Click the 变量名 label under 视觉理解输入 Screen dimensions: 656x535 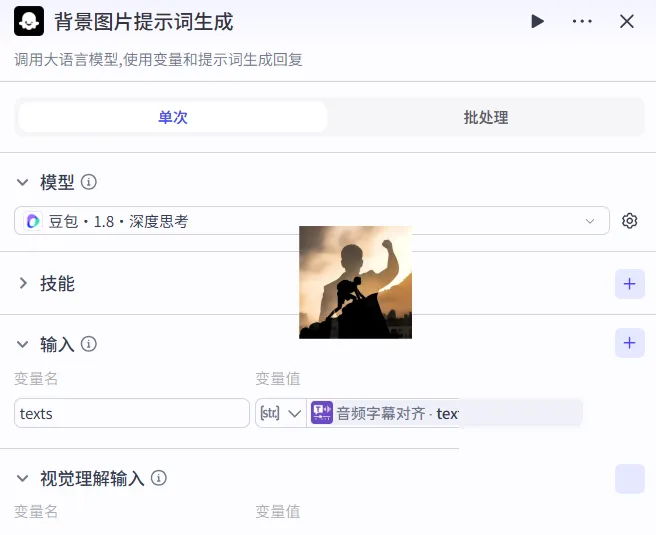(36, 512)
